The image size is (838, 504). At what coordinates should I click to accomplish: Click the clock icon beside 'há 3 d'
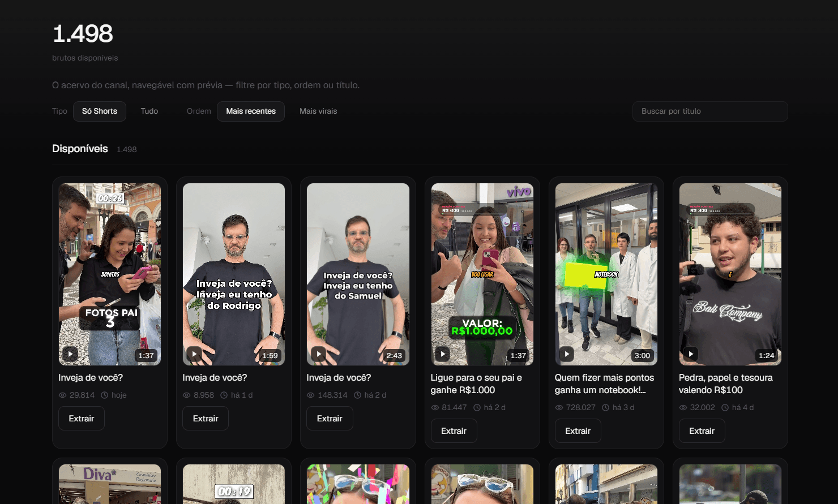click(606, 407)
